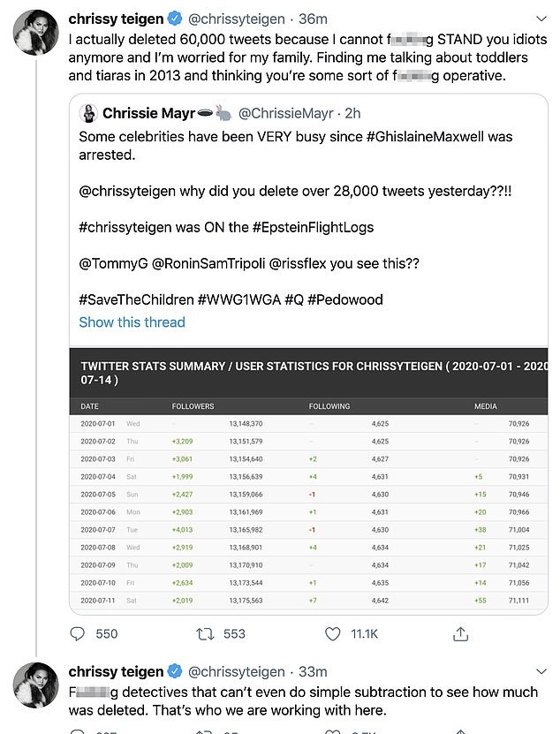Click chrissy teigen's verified badge on top tweet
Viewport: 560px width, 734px height.
174,18
